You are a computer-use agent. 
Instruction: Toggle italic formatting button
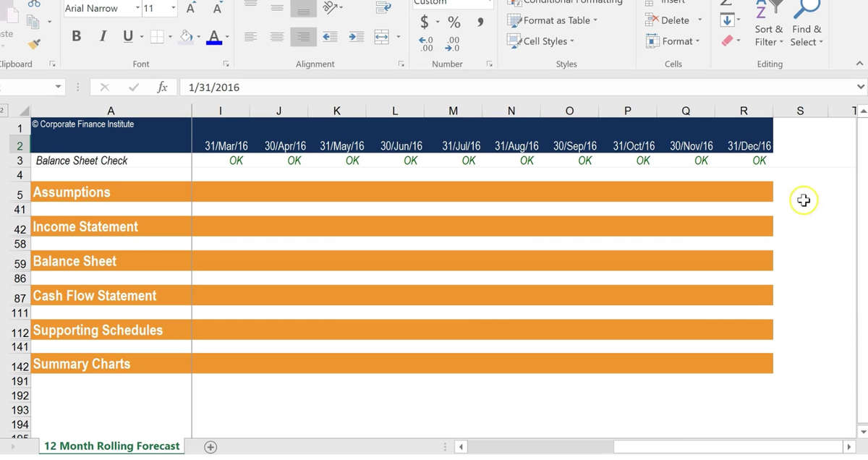pos(102,36)
